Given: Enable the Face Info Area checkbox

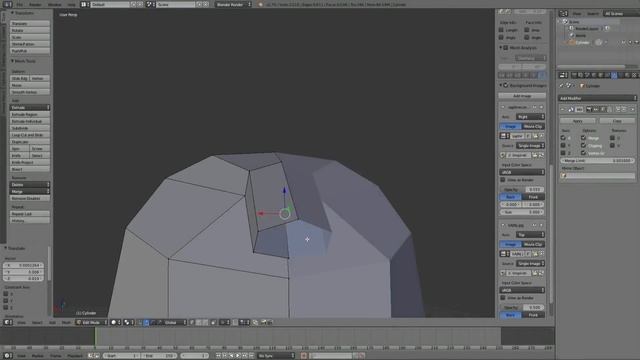Looking at the screenshot, I should coord(527,30).
